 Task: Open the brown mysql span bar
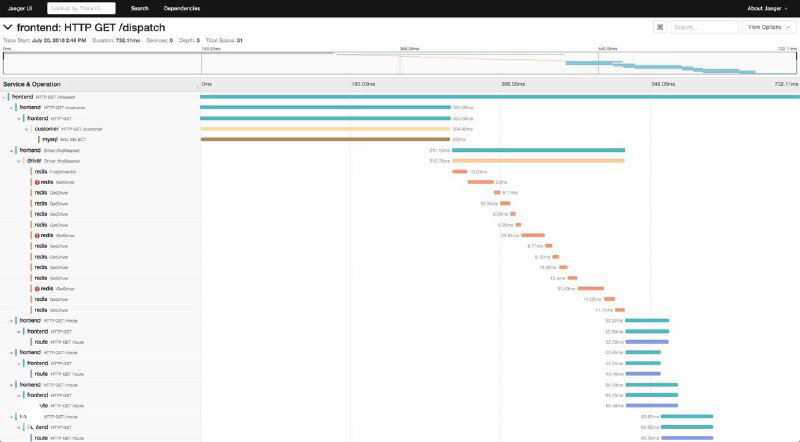(326, 139)
